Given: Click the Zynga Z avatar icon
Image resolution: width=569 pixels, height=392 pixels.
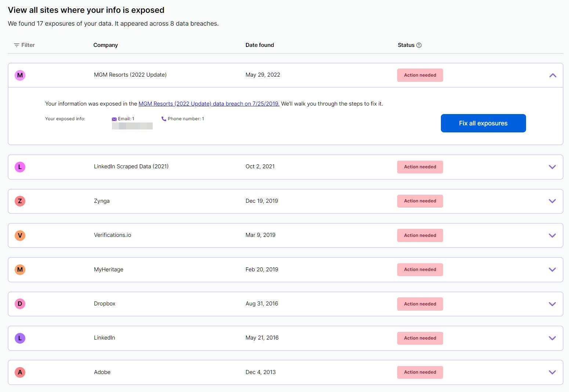Looking at the screenshot, I should 20,201.
